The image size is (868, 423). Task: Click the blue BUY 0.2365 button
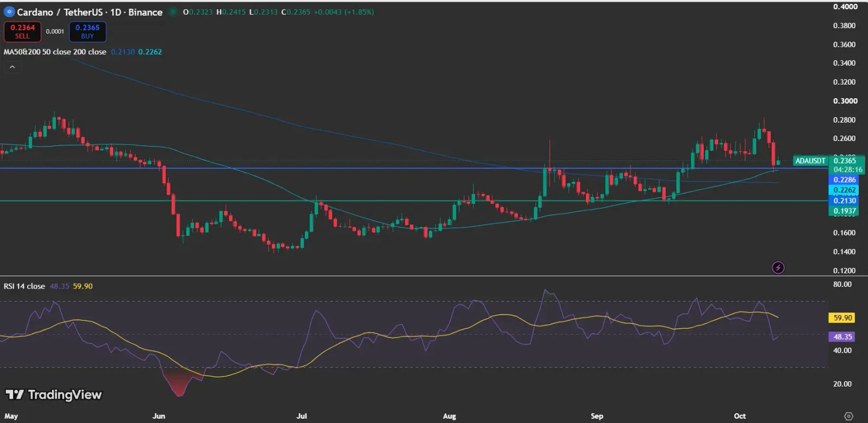tap(87, 31)
